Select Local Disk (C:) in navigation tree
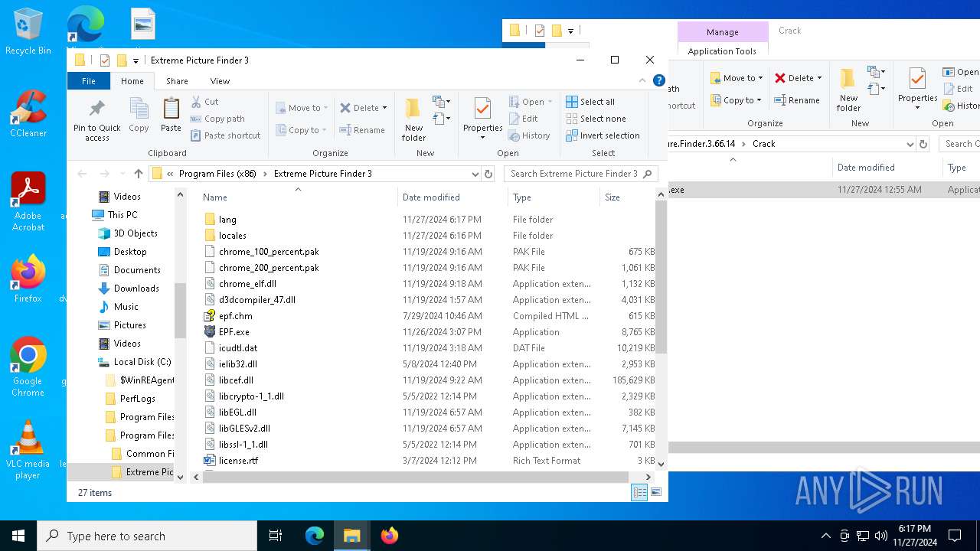This screenshot has width=980, height=551. pyautogui.click(x=142, y=362)
